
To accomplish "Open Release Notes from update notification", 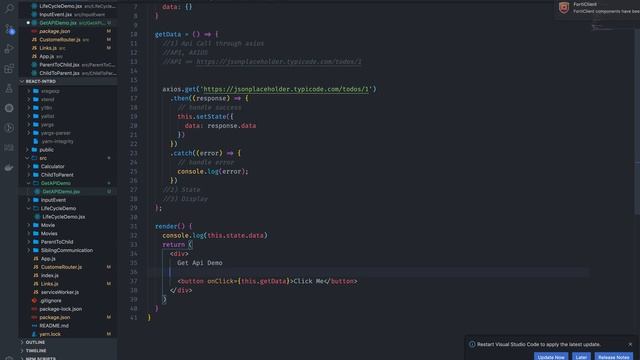I will point(613,357).
